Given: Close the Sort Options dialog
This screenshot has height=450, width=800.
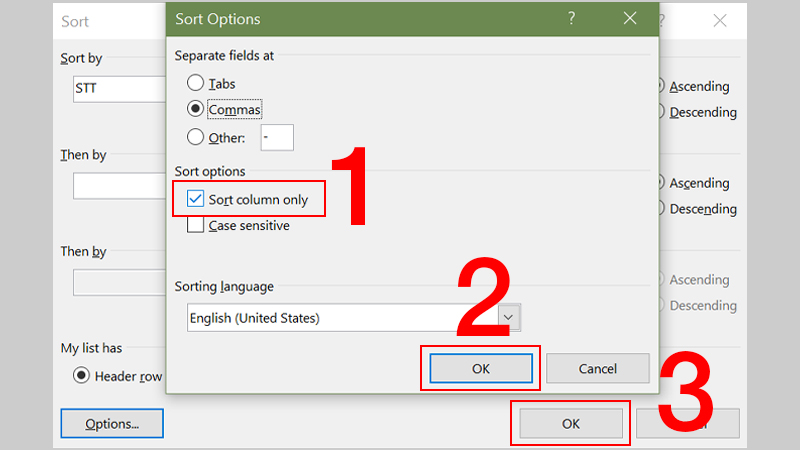Looking at the screenshot, I should 629,18.
